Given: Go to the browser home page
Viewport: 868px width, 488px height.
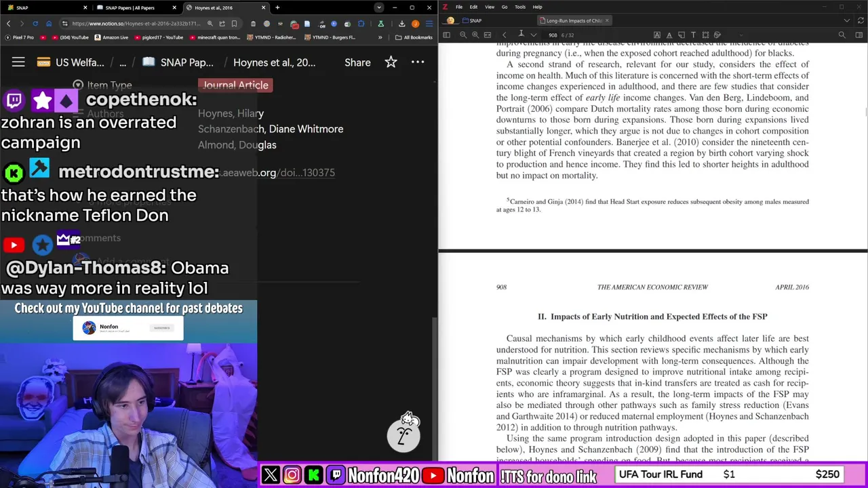Looking at the screenshot, I should [x=49, y=24].
